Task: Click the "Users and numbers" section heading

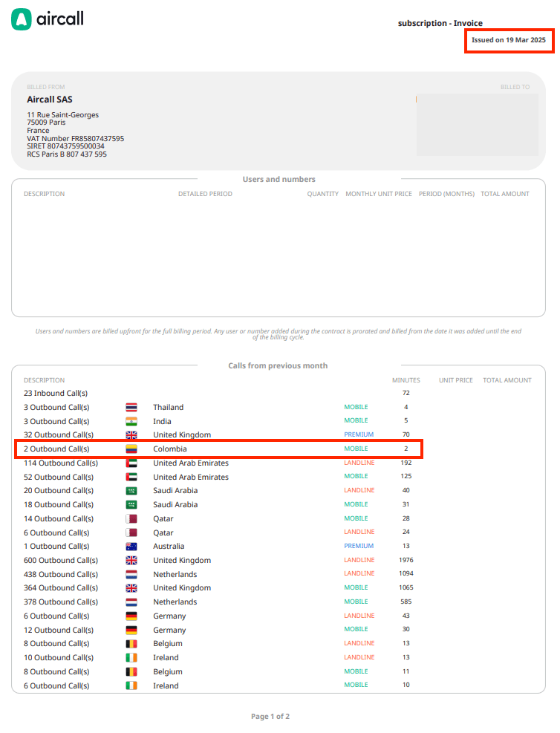Action: tap(279, 180)
